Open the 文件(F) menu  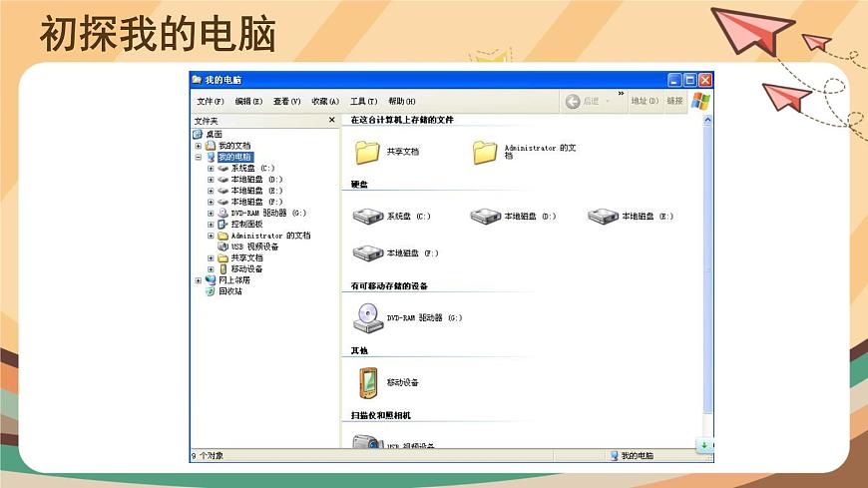click(211, 102)
